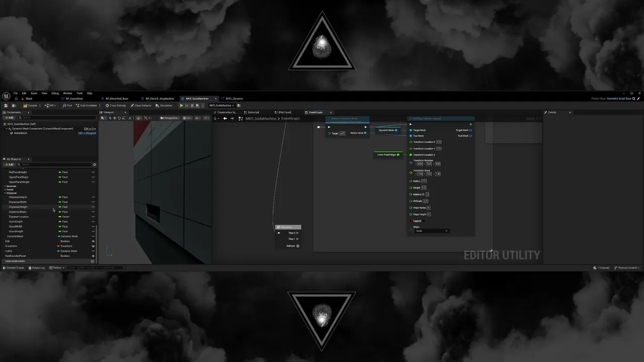Click Add pin on the Sequence node
This screenshot has height=362, width=644.
[x=293, y=246]
